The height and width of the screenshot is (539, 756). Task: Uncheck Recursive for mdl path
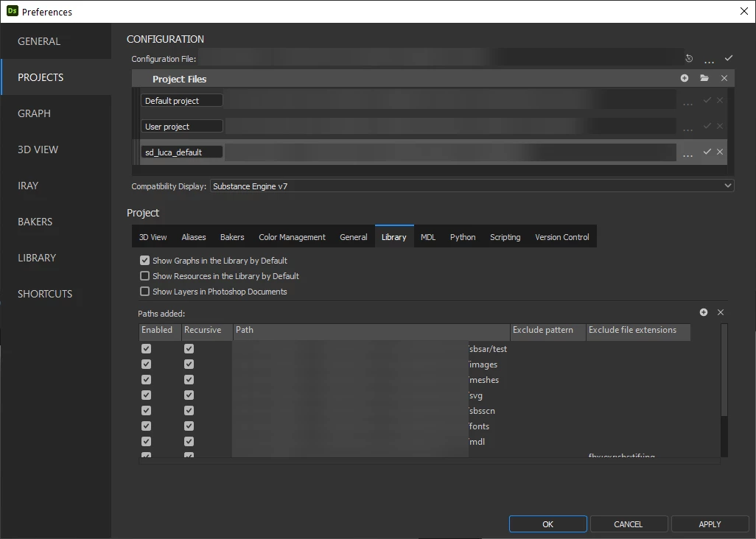point(189,441)
